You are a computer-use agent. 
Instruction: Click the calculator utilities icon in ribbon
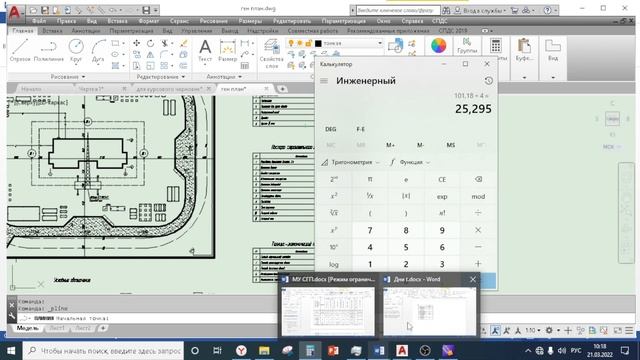(496, 46)
